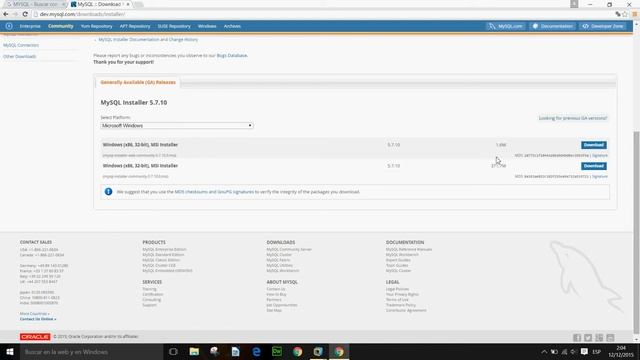Open APT Repository nav item
This screenshot has height=360, width=640.
135,26
